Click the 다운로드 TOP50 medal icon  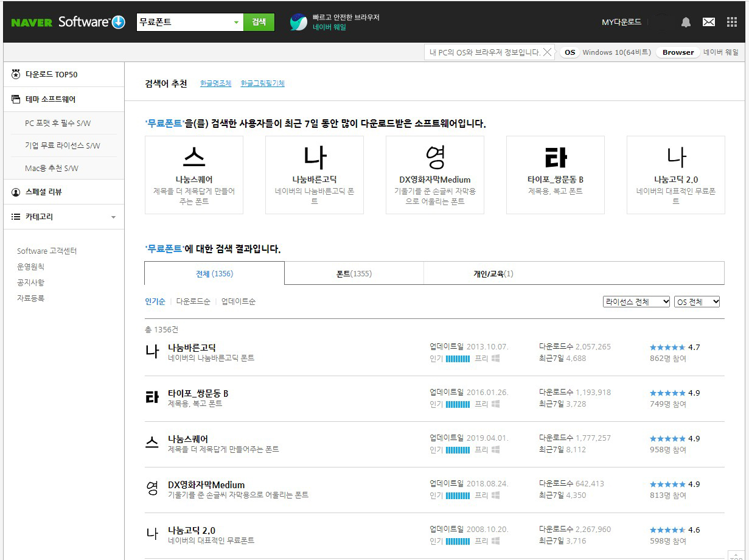point(16,74)
